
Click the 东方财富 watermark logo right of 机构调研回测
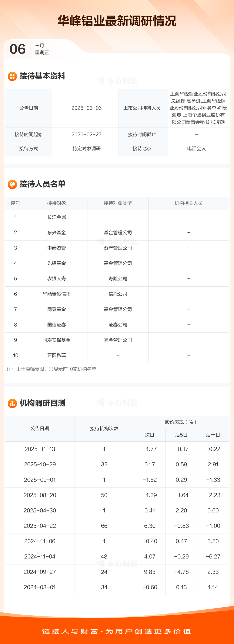pos(117,403)
